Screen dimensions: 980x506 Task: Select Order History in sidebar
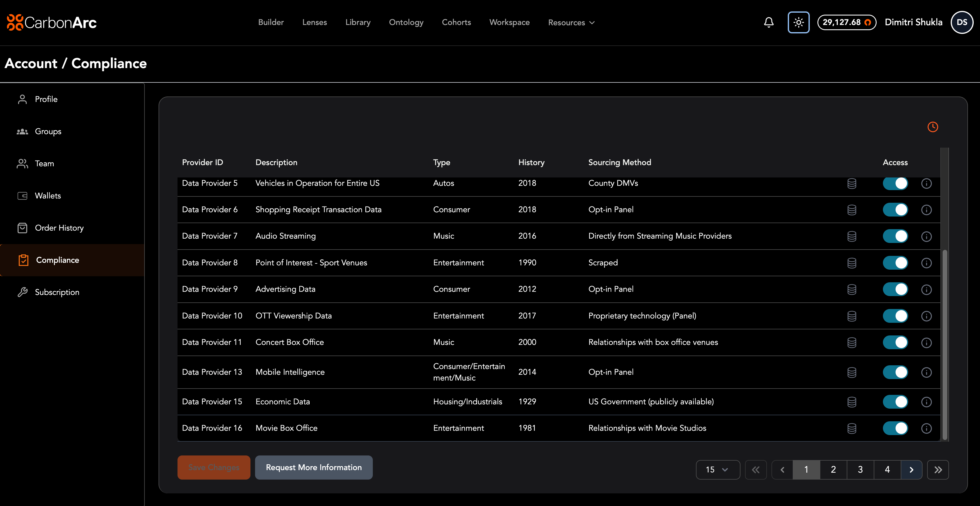[59, 228]
